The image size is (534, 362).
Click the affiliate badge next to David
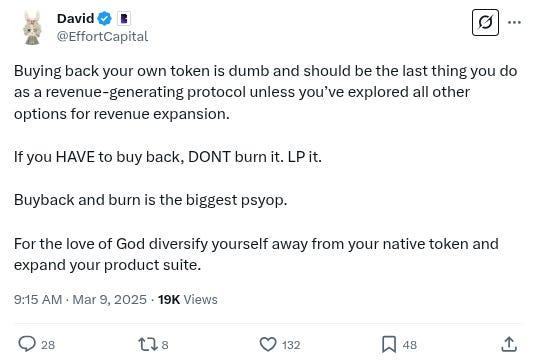click(124, 18)
